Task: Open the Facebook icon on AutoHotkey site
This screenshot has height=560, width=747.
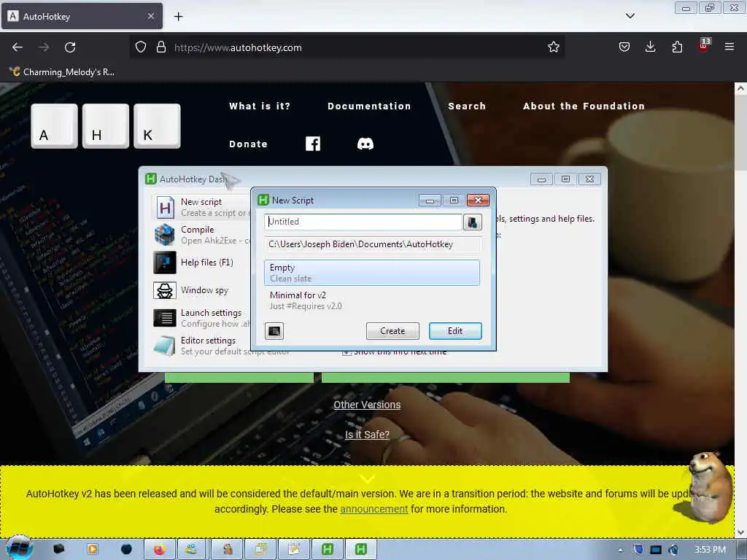Action: pyautogui.click(x=313, y=144)
